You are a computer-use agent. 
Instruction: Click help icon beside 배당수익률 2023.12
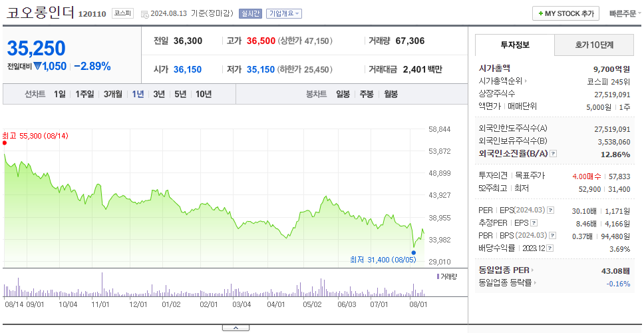(550, 248)
